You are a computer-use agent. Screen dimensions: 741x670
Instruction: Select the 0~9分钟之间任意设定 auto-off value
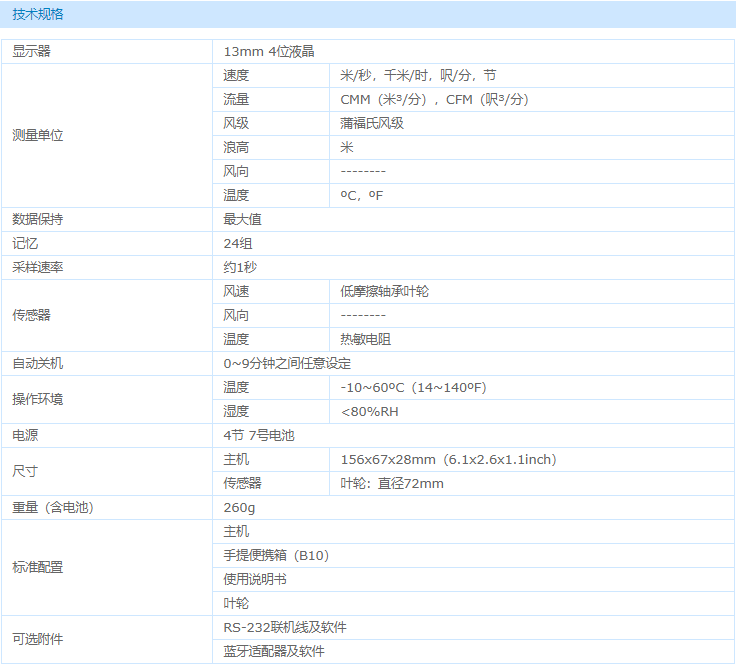tap(287, 363)
